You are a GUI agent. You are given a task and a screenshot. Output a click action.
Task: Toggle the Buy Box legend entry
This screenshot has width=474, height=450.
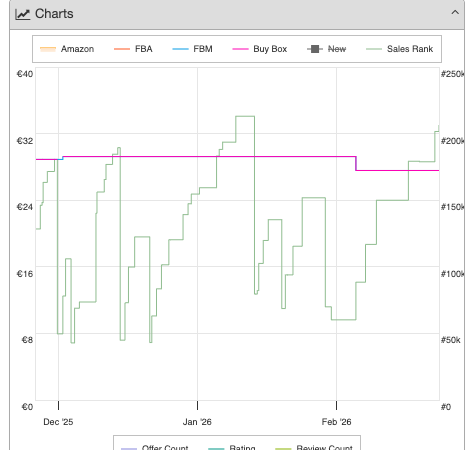pos(260,49)
